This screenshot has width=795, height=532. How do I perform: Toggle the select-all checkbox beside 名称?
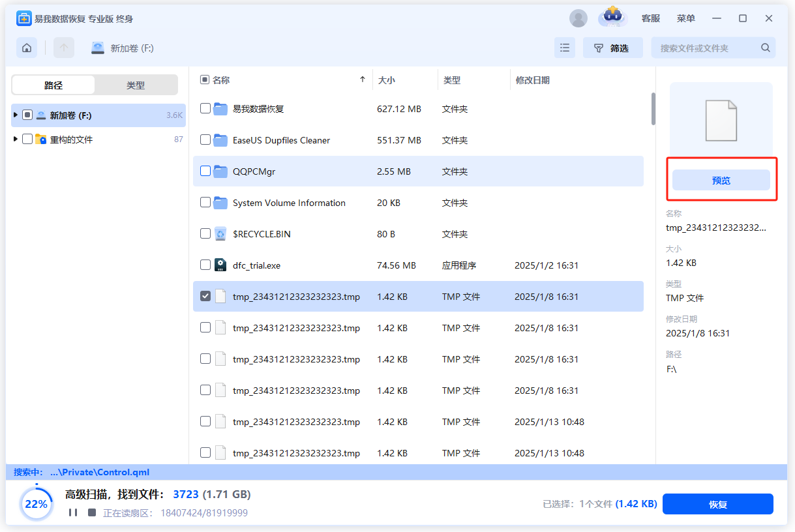click(205, 80)
